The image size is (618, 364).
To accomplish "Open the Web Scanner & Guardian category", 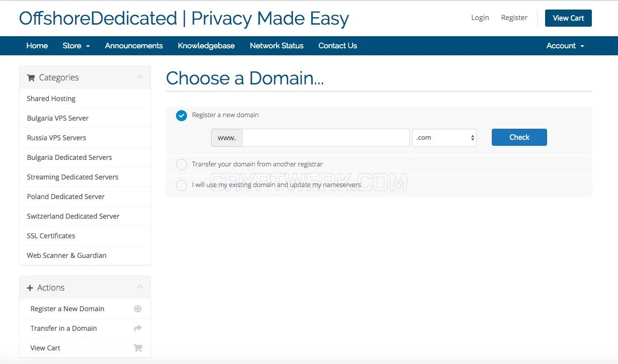I will click(85, 255).
